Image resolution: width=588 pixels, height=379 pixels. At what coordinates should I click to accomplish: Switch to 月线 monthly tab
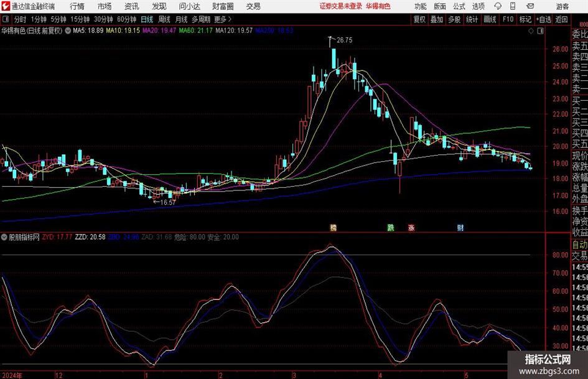point(182,19)
